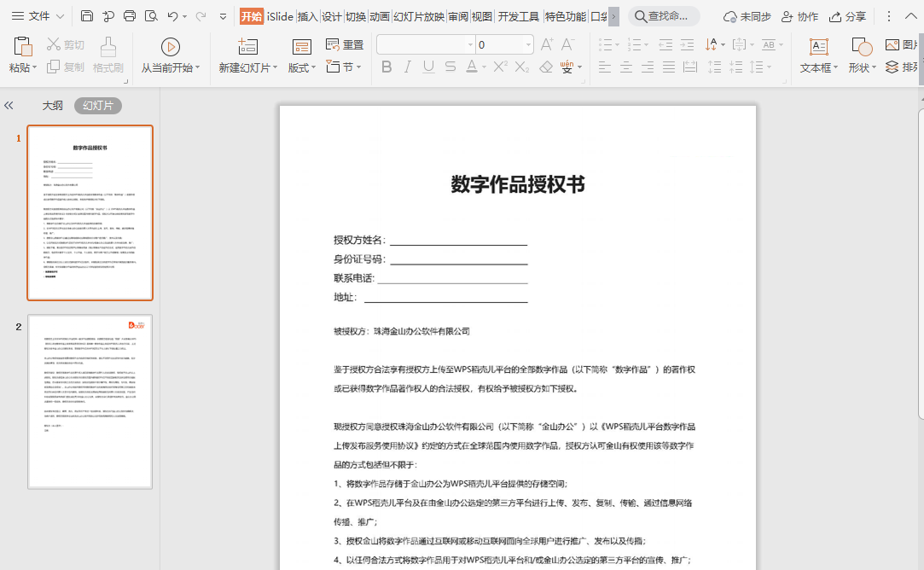The image size is (924, 570).
Task: Start slideshow from current slide
Action: pos(171,47)
